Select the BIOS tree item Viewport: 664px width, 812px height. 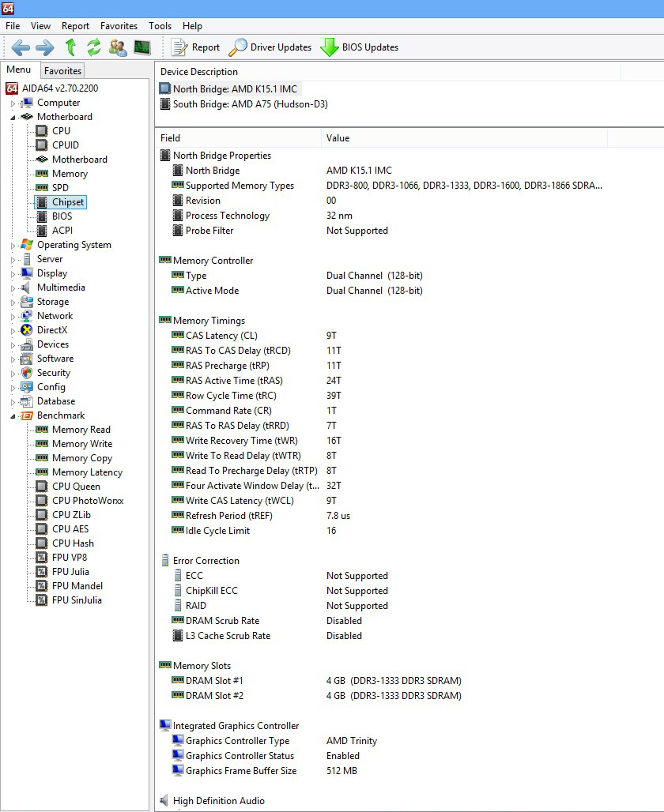click(62, 216)
